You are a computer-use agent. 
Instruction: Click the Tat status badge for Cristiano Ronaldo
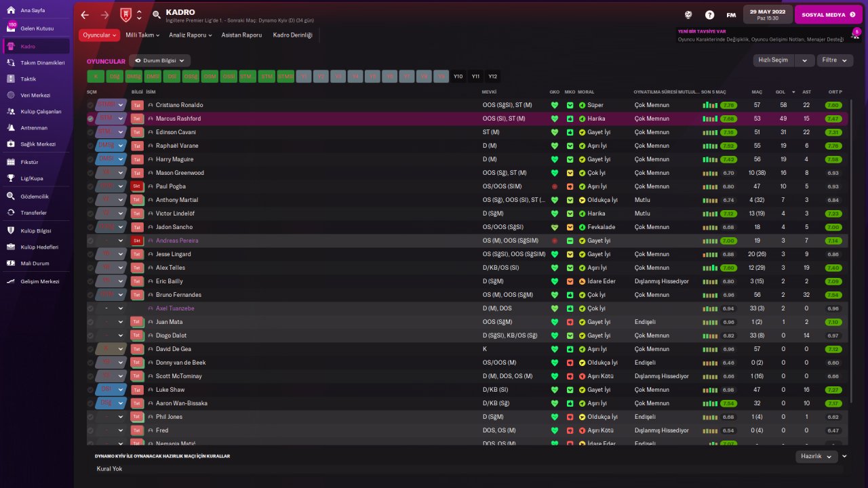point(138,105)
